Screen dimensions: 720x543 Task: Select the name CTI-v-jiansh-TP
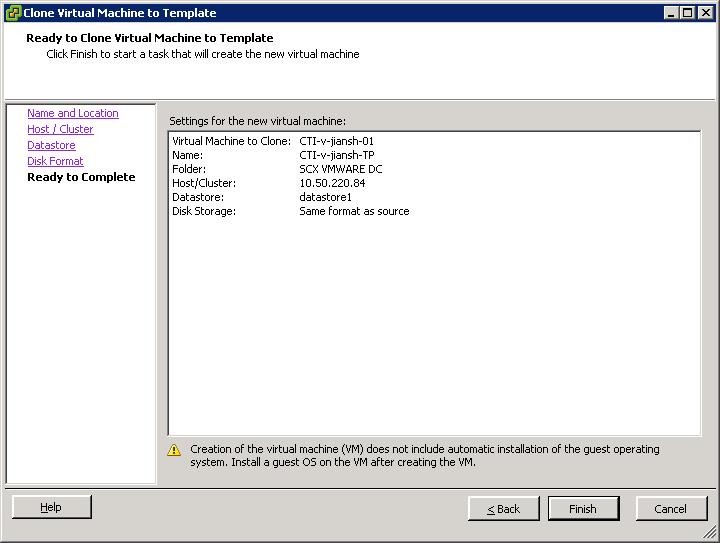337,155
